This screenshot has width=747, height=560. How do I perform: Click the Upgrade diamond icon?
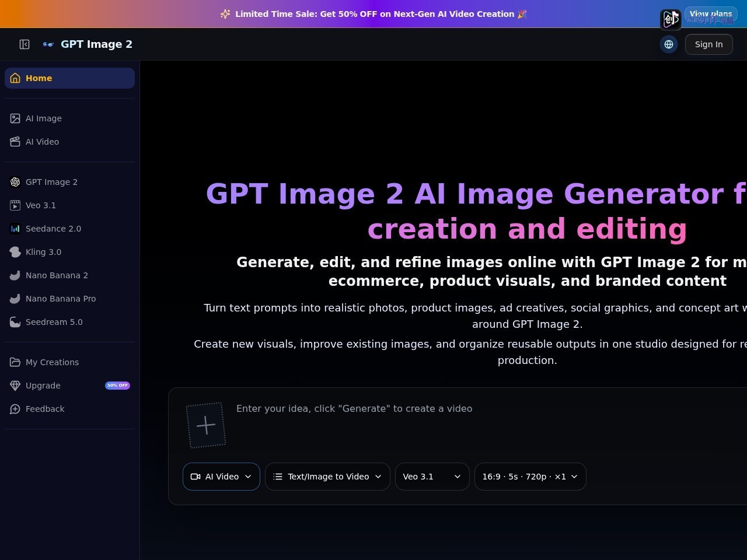point(15,386)
